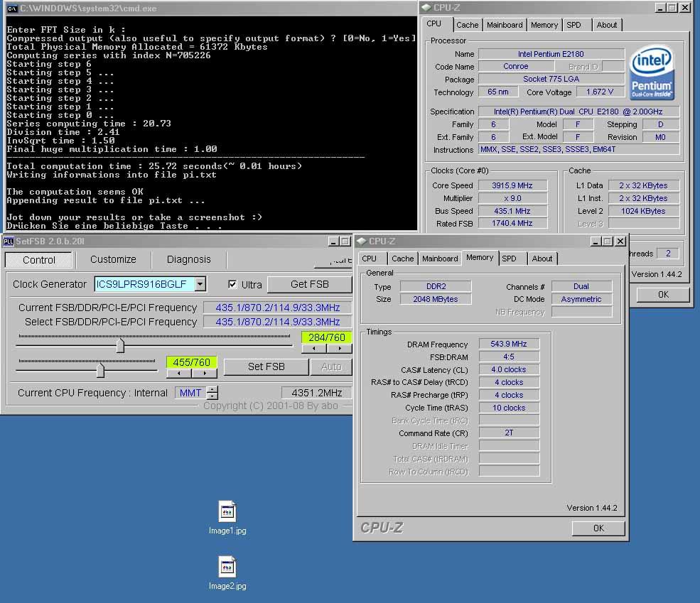
Task: Click the Total computation time line in cmd
Action: tap(154, 166)
